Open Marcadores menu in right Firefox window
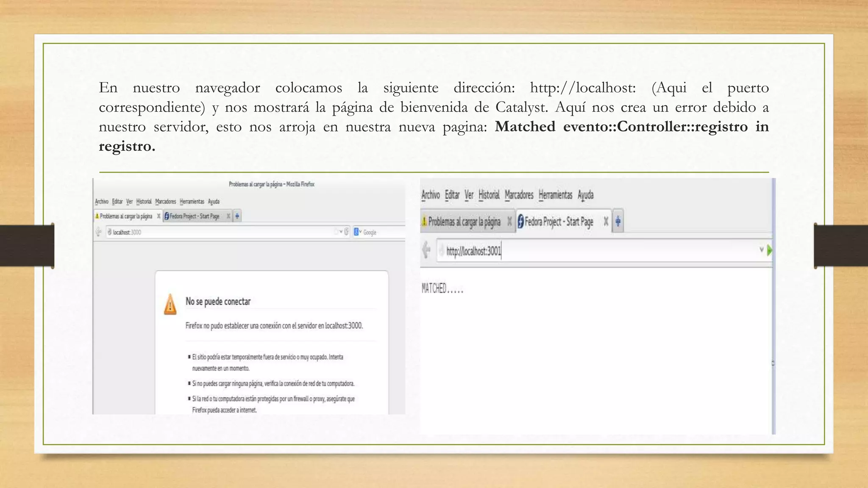 point(519,195)
